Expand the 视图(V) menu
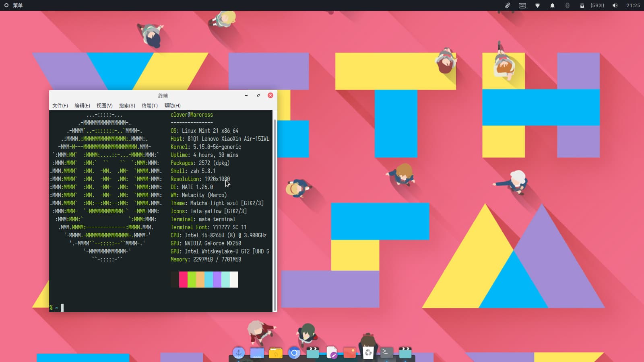Viewport: 644px width, 362px height. [104, 105]
